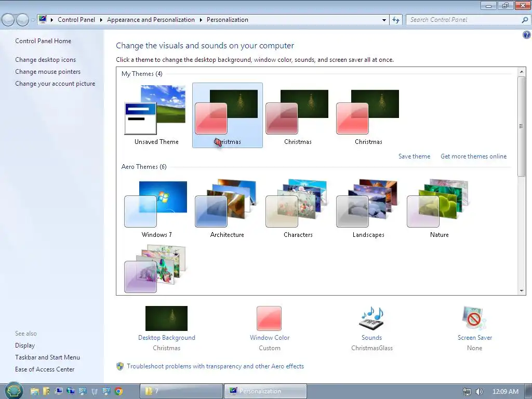Open Change your account picture

click(x=55, y=84)
